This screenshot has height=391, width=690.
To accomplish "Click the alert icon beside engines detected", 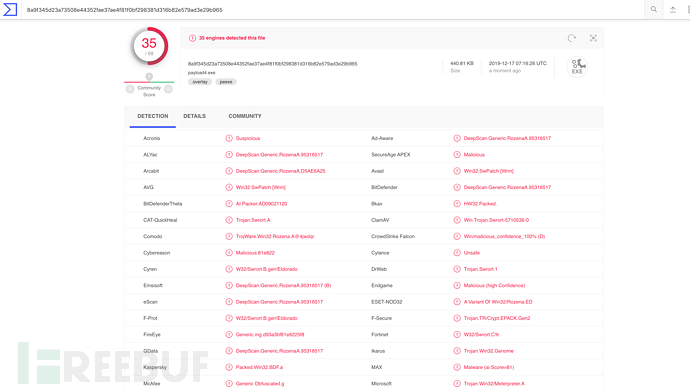I will click(192, 38).
